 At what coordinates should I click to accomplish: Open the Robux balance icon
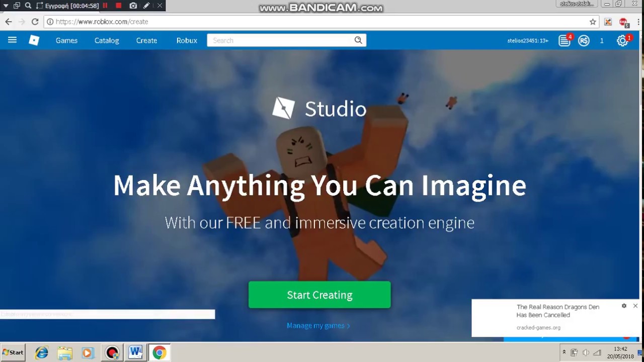pos(584,41)
